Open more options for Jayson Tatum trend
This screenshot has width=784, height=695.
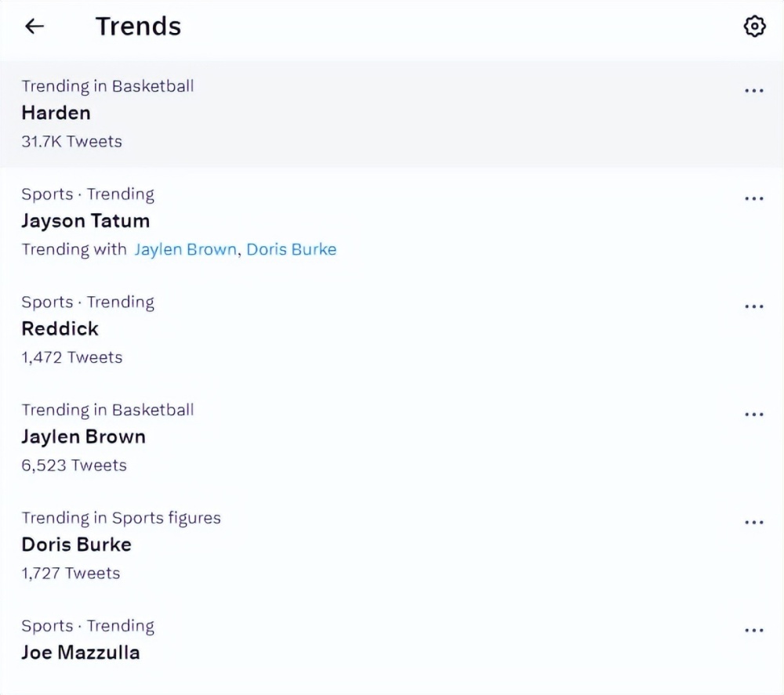click(754, 198)
